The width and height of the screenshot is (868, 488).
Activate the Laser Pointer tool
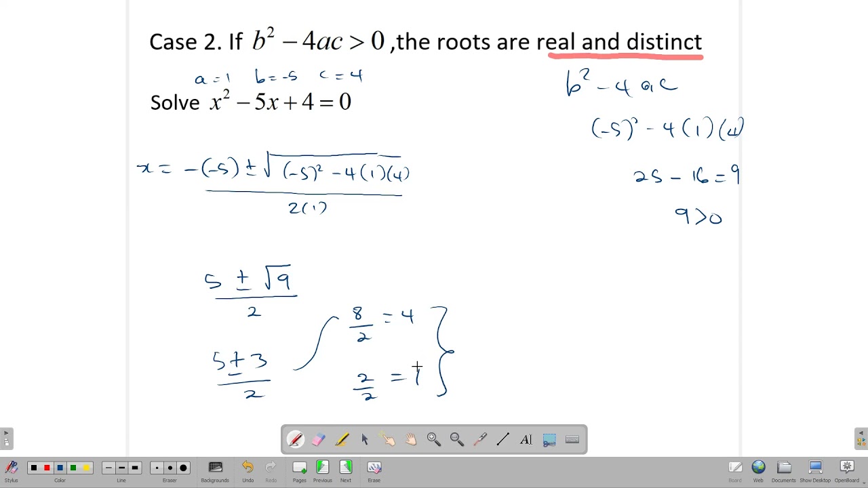[480, 439]
